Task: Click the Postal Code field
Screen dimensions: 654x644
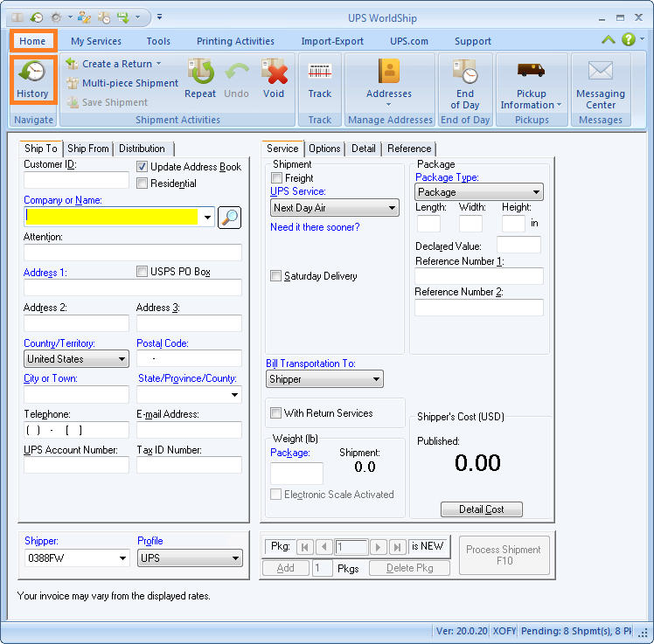Action: 190,358
